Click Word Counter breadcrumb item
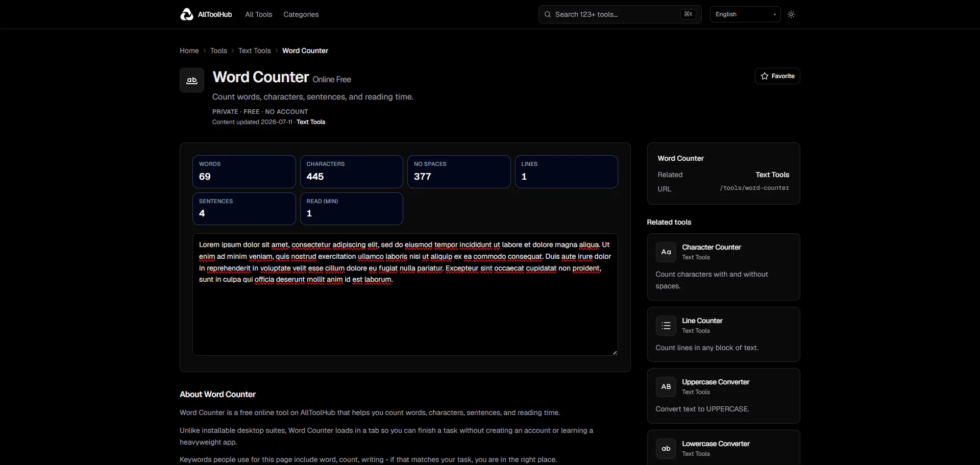 [305, 51]
